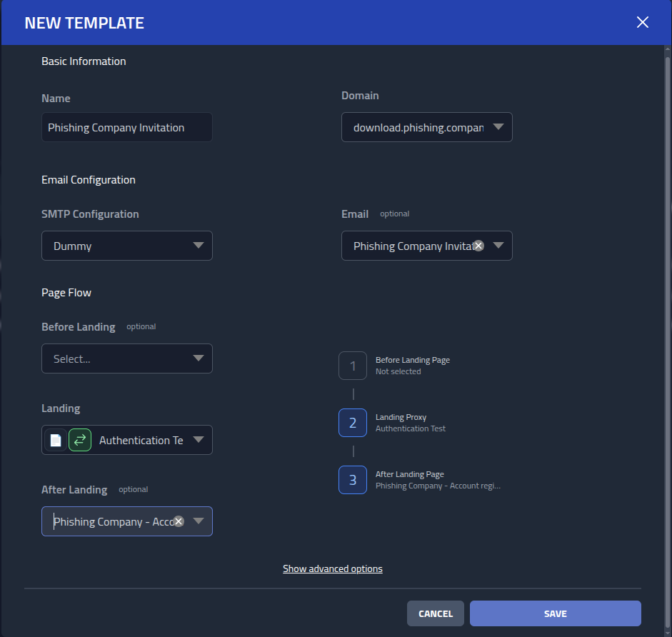The image size is (672, 637).
Task: Select the document page icon in Landing
Action: (55, 439)
